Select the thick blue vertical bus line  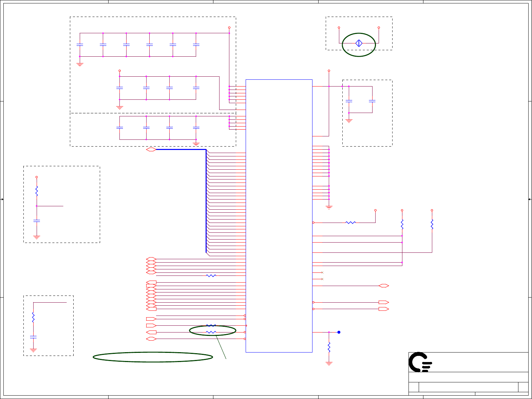pyautogui.click(x=206, y=201)
